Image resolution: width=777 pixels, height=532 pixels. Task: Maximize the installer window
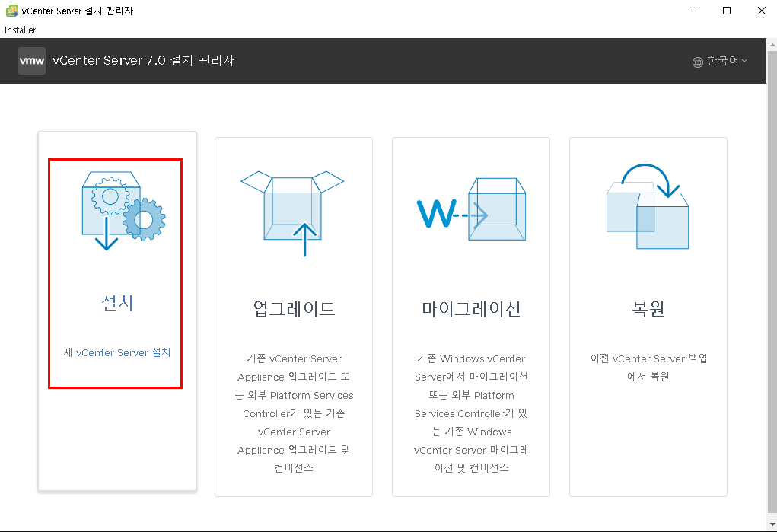click(727, 11)
